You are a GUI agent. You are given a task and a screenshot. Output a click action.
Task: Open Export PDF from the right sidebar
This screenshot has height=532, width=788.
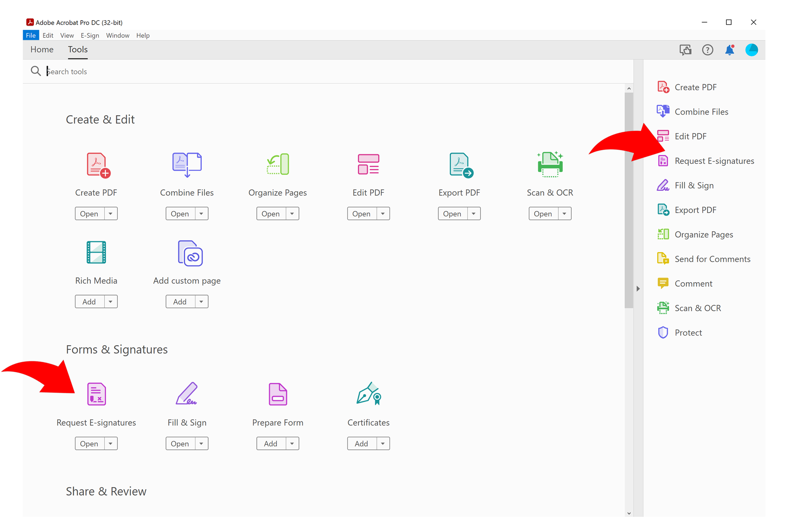[687, 210]
